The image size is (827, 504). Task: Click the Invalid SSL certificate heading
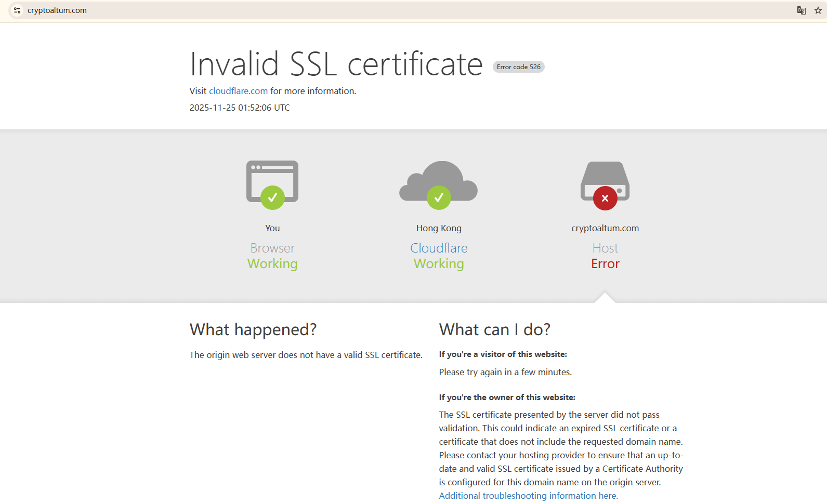tap(336, 64)
